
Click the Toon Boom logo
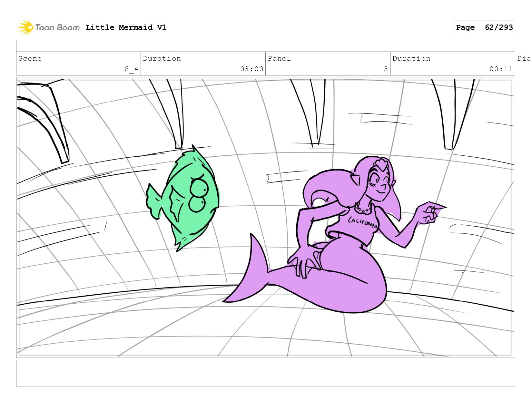click(x=48, y=27)
